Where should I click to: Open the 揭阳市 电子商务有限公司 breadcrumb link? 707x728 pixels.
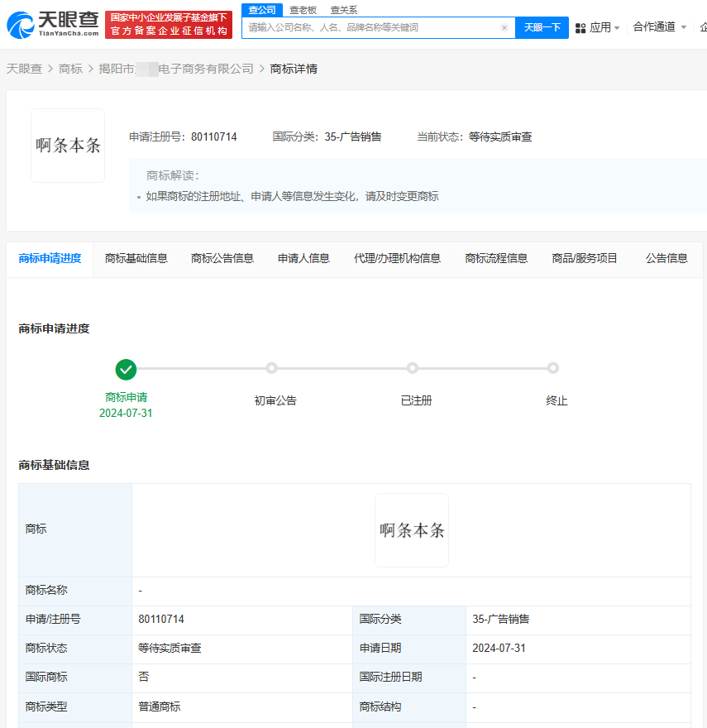pyautogui.click(x=176, y=69)
